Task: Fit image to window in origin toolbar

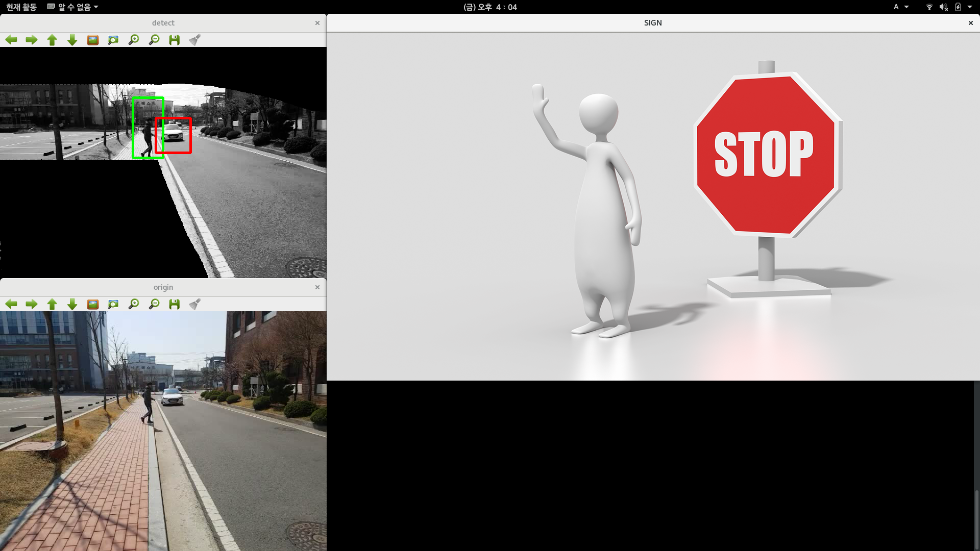Action: 113,304
